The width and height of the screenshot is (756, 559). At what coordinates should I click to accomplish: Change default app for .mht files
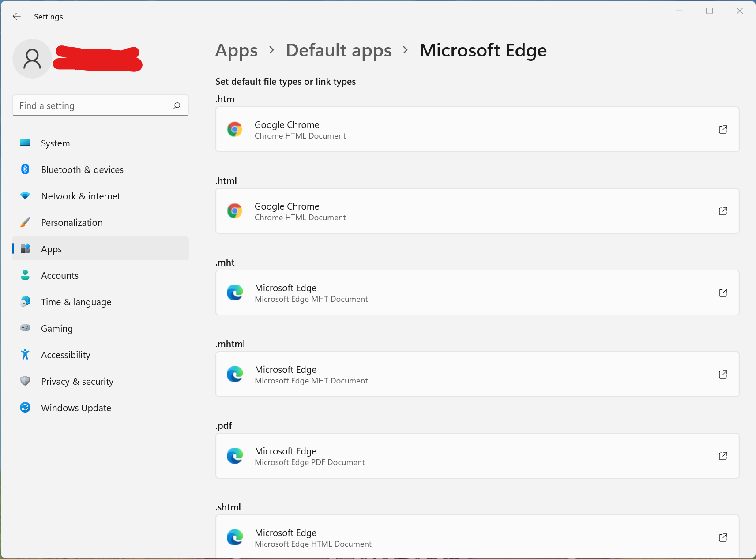pos(477,293)
